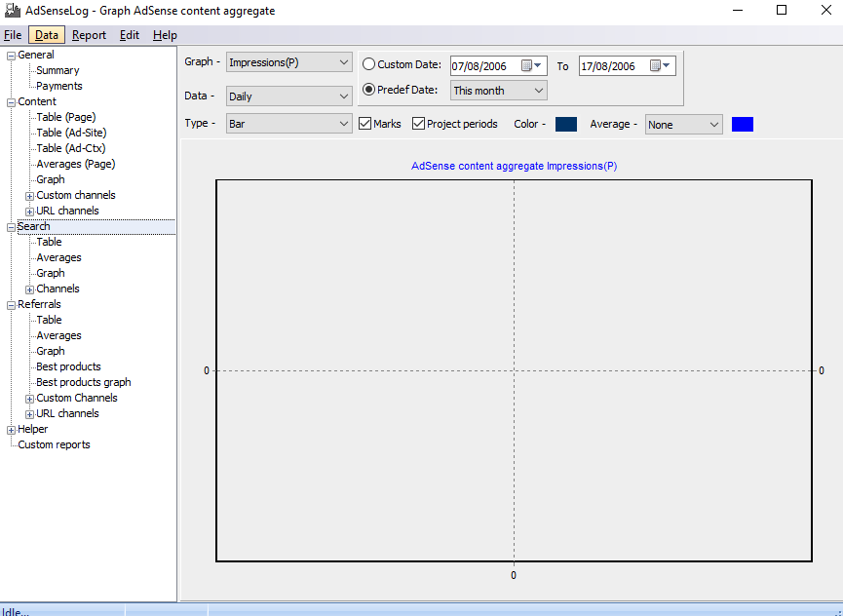This screenshot has width=843, height=616.
Task: Open Table under Referrals
Action: point(49,320)
